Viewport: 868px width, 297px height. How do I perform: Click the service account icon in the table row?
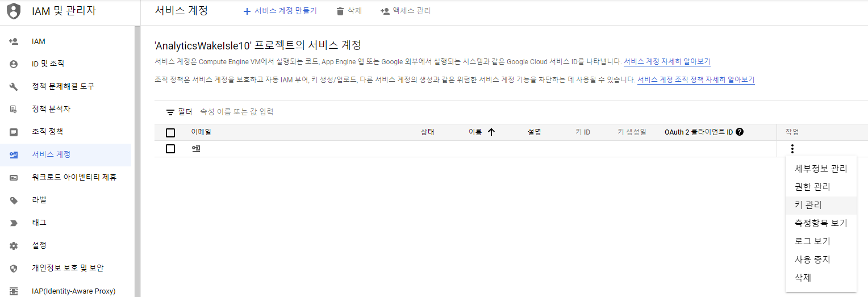pyautogui.click(x=196, y=149)
